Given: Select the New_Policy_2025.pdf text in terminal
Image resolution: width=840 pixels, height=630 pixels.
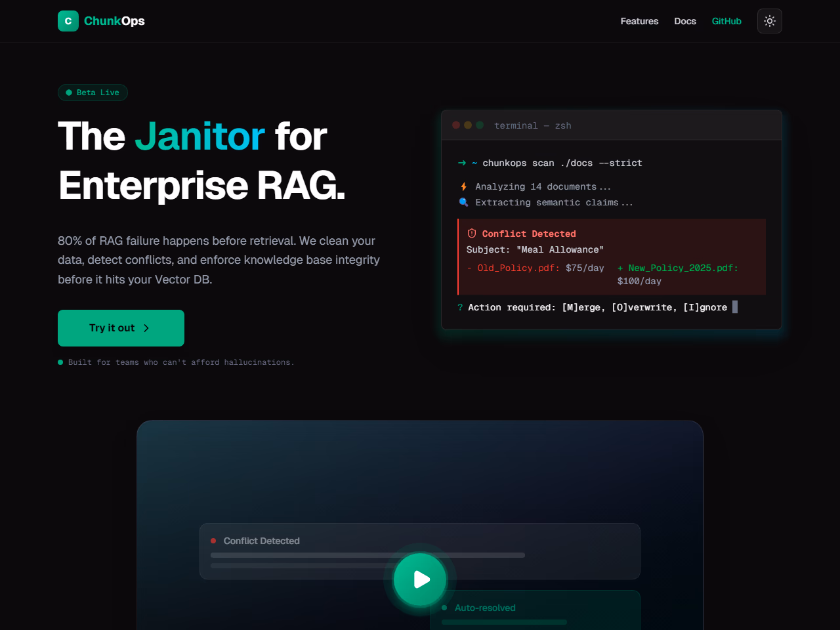Looking at the screenshot, I should pos(682,268).
